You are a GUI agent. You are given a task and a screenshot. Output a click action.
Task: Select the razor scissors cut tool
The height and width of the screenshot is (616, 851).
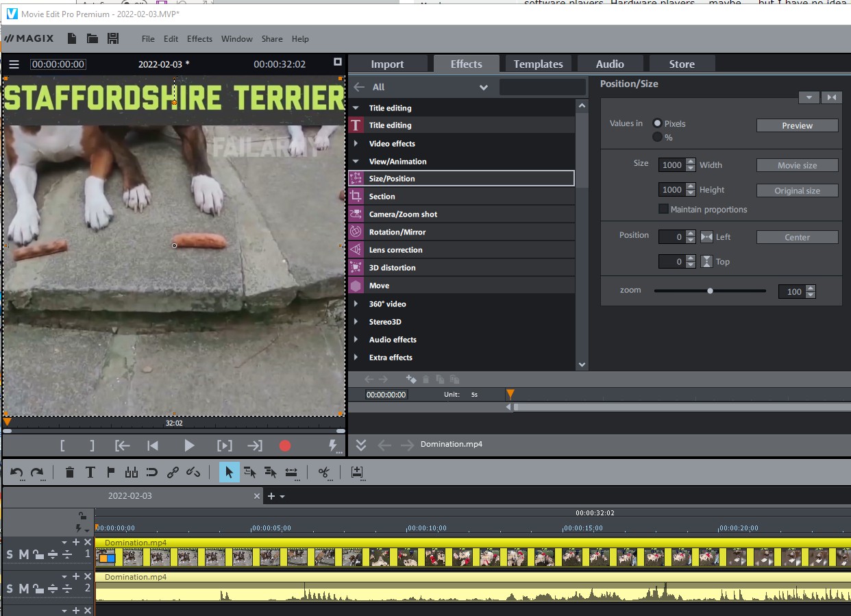tap(324, 472)
